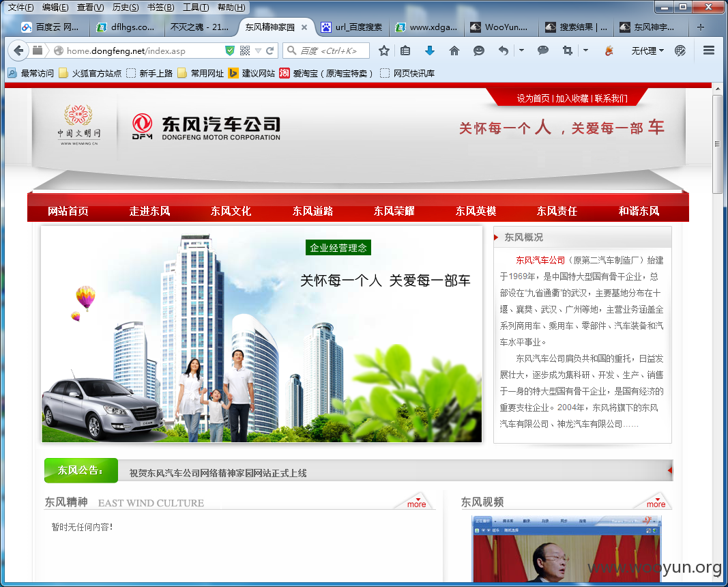728x587 pixels.
Task: Open the 东风道路 navigation item
Action: point(312,211)
